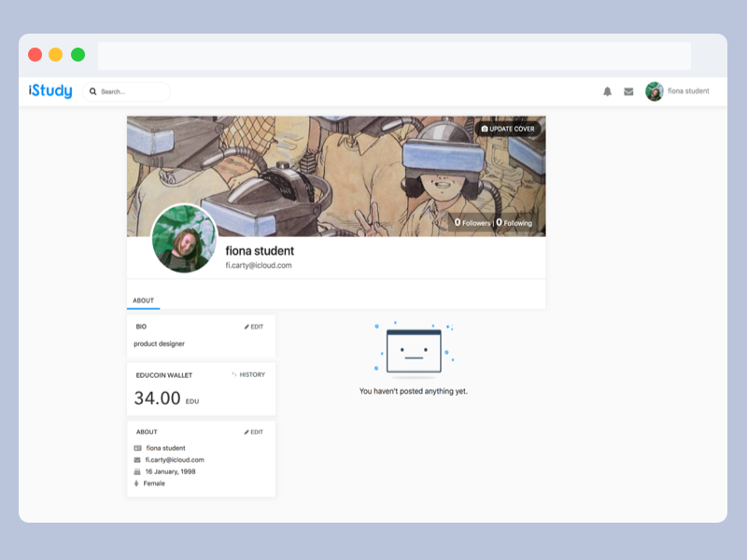Open the messages envelope icon
This screenshot has width=747, height=560.
[628, 91]
